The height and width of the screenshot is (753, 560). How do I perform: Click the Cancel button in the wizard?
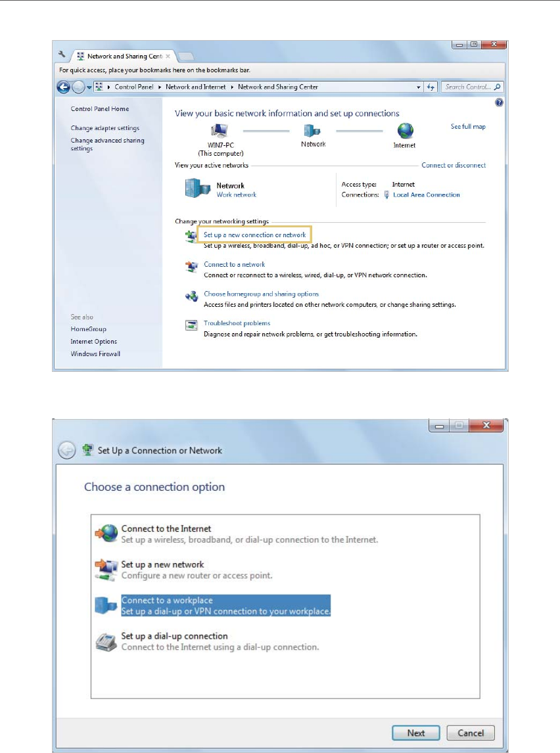pyautogui.click(x=471, y=733)
